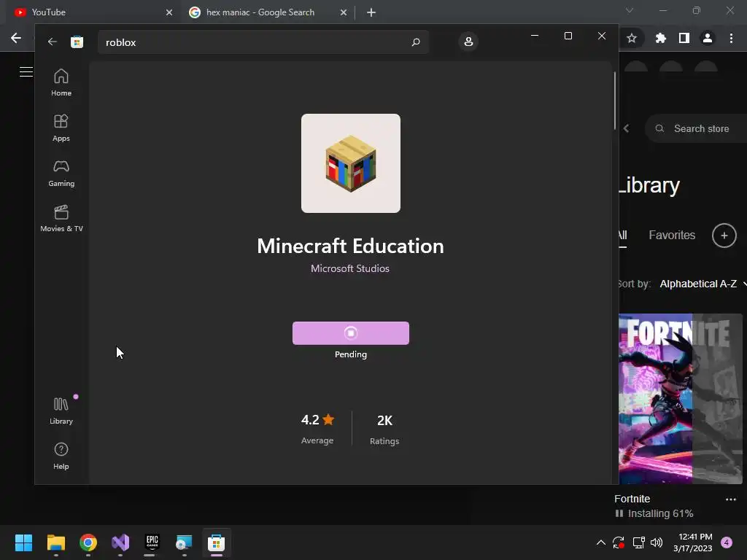This screenshot has height=560, width=747.
Task: Open Gaming section in Store sidebar
Action: pos(61,173)
